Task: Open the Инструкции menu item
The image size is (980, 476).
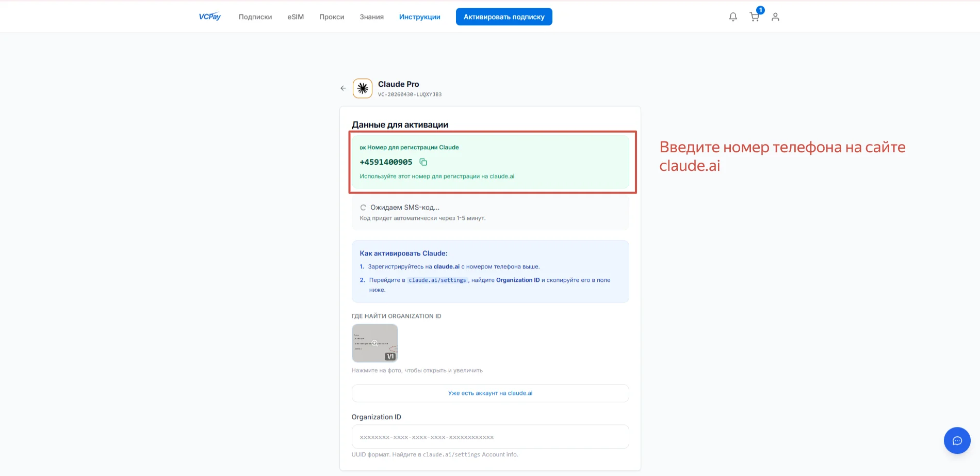Action: [420, 17]
